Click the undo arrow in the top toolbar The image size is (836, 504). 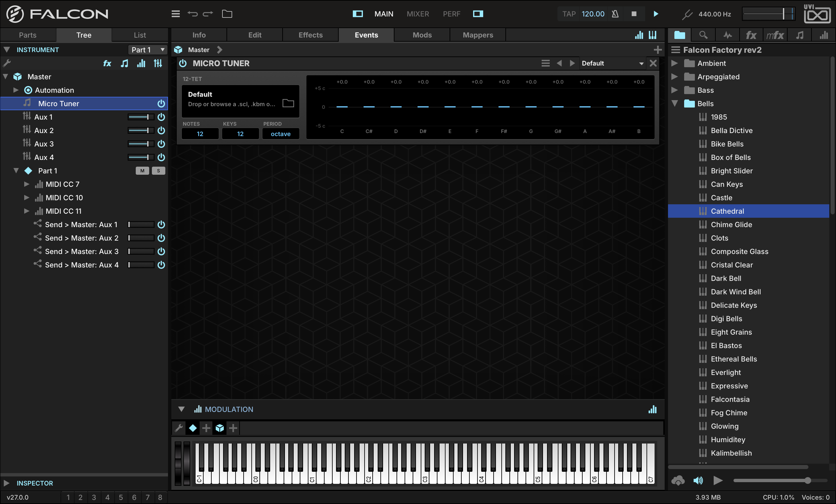[x=193, y=14]
